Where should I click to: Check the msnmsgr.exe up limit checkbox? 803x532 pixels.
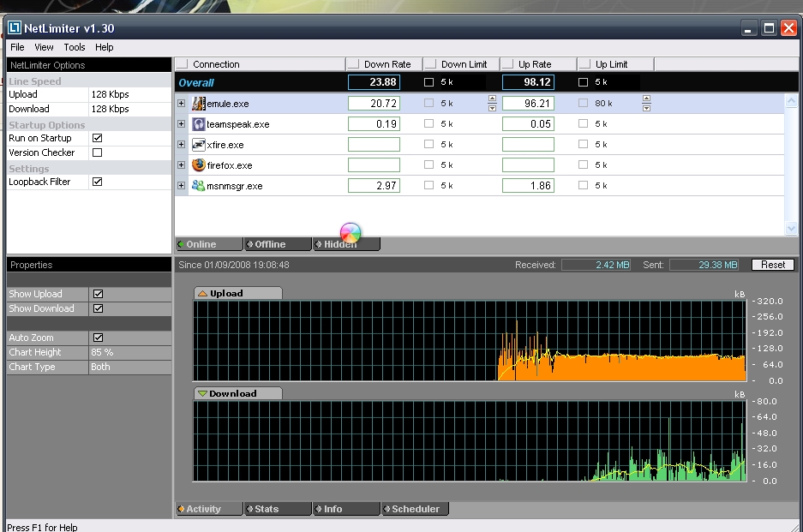point(584,185)
